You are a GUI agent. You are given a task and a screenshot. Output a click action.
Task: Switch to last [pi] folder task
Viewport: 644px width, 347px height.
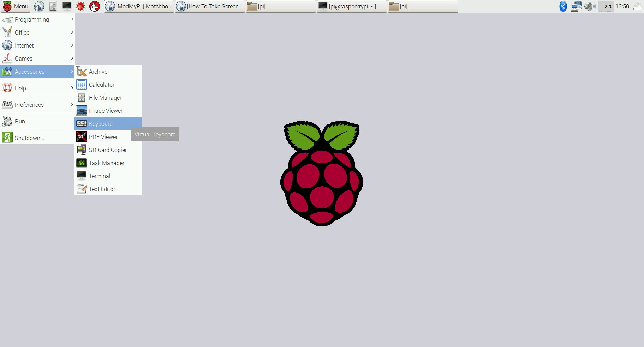(x=423, y=6)
